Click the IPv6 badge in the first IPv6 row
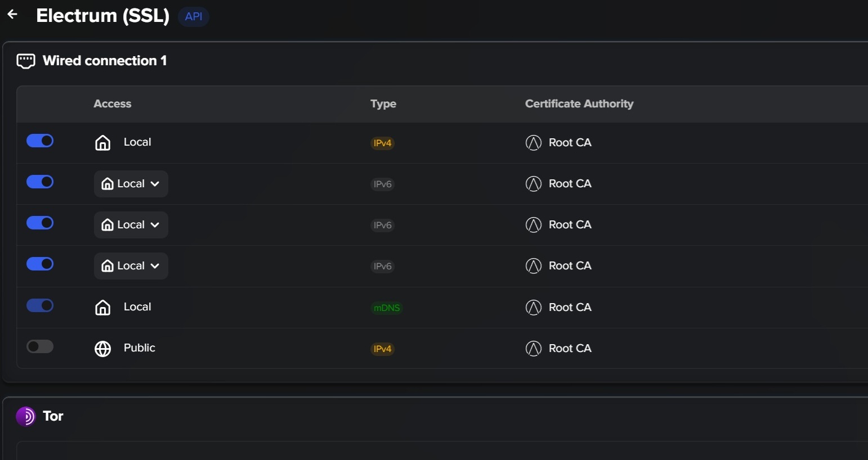Image resolution: width=868 pixels, height=460 pixels. coord(382,184)
